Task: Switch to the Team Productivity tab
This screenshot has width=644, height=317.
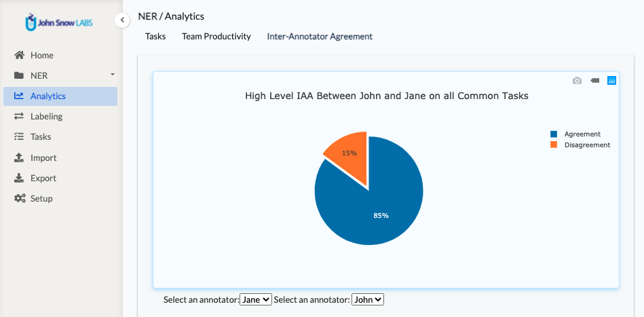Action: [x=216, y=36]
